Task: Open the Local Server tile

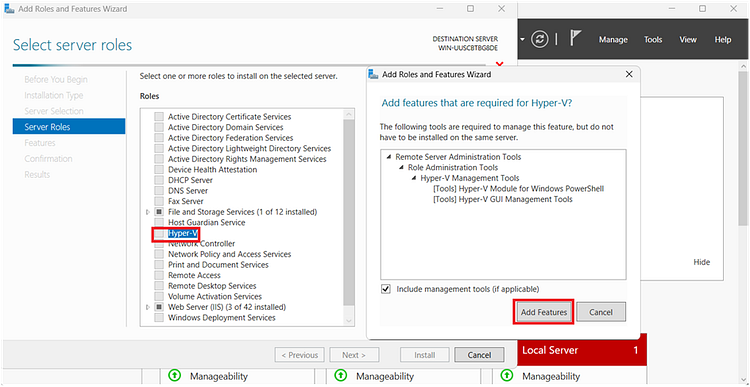Action: 582,350
